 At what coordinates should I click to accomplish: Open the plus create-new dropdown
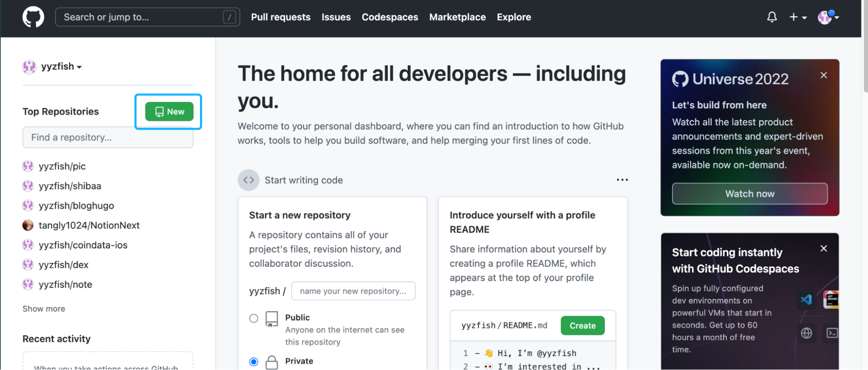pos(798,17)
